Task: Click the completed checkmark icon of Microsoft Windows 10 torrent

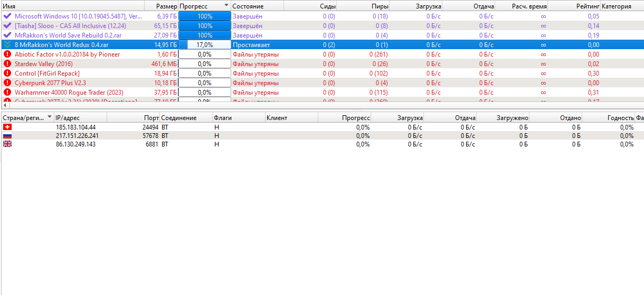Action: click(7, 16)
